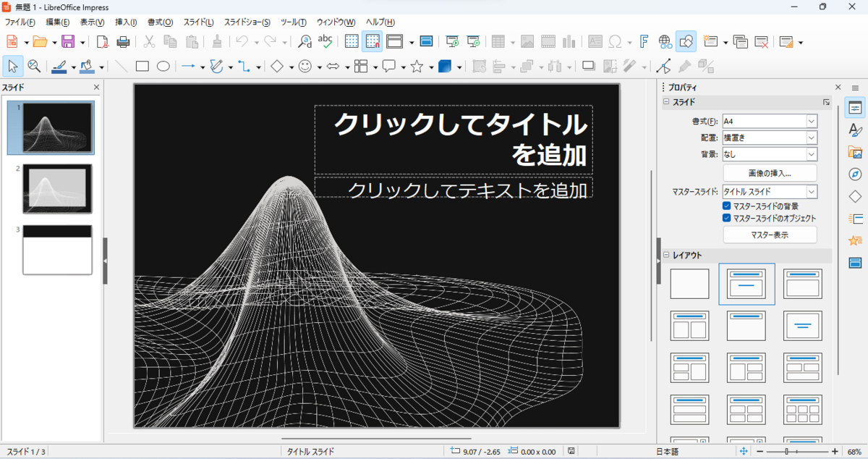Click the zoom slider handle in the status bar
The width and height of the screenshot is (868, 459).
[x=787, y=452]
